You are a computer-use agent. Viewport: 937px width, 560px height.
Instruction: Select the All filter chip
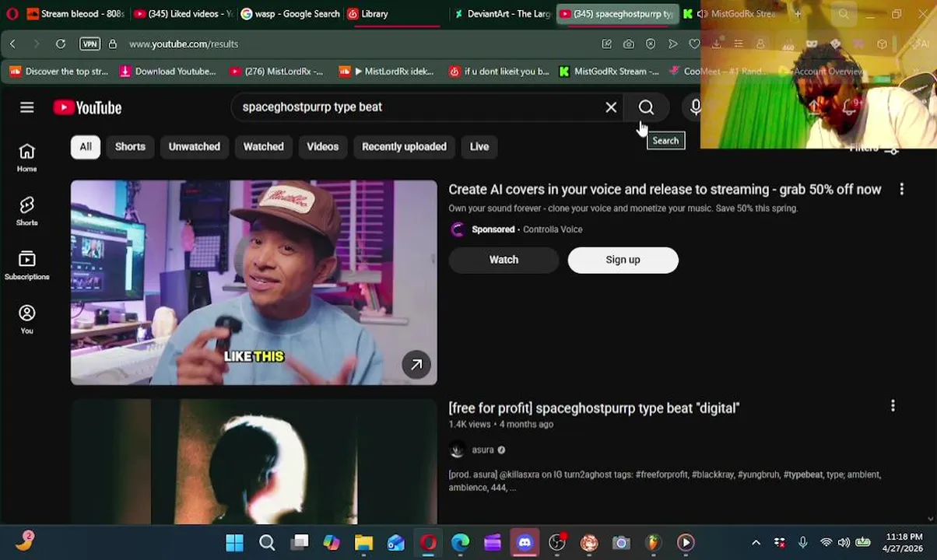pos(86,146)
